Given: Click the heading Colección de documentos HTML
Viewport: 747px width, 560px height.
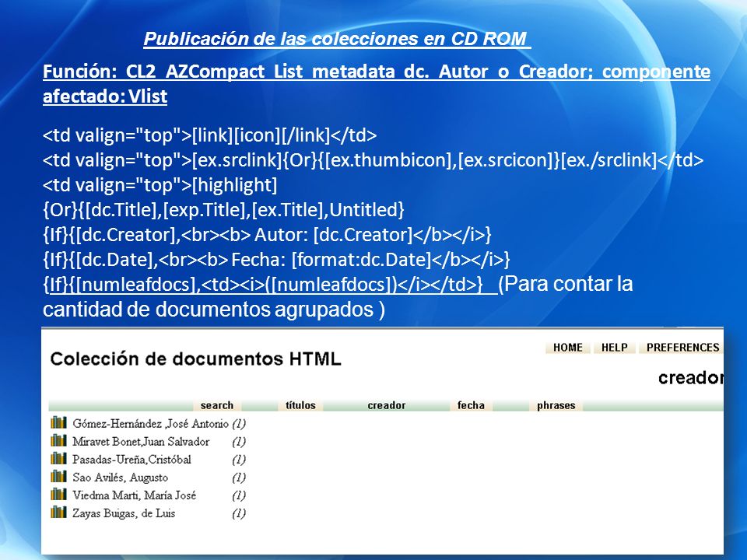Looking at the screenshot, I should (195, 359).
